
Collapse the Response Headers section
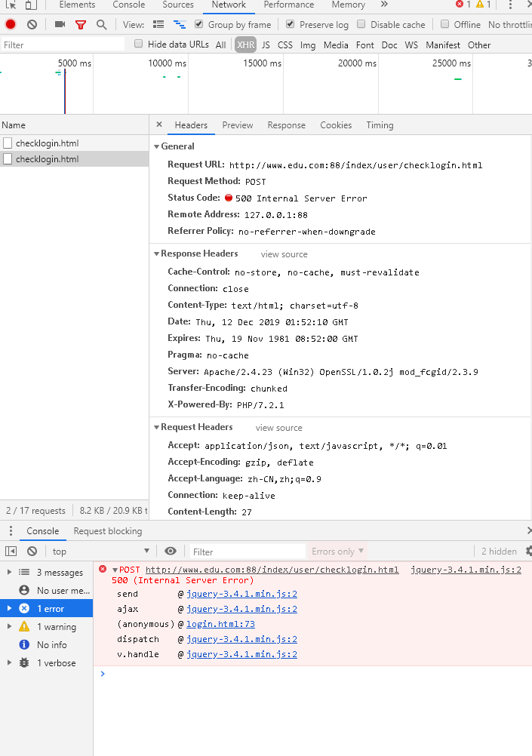click(157, 254)
